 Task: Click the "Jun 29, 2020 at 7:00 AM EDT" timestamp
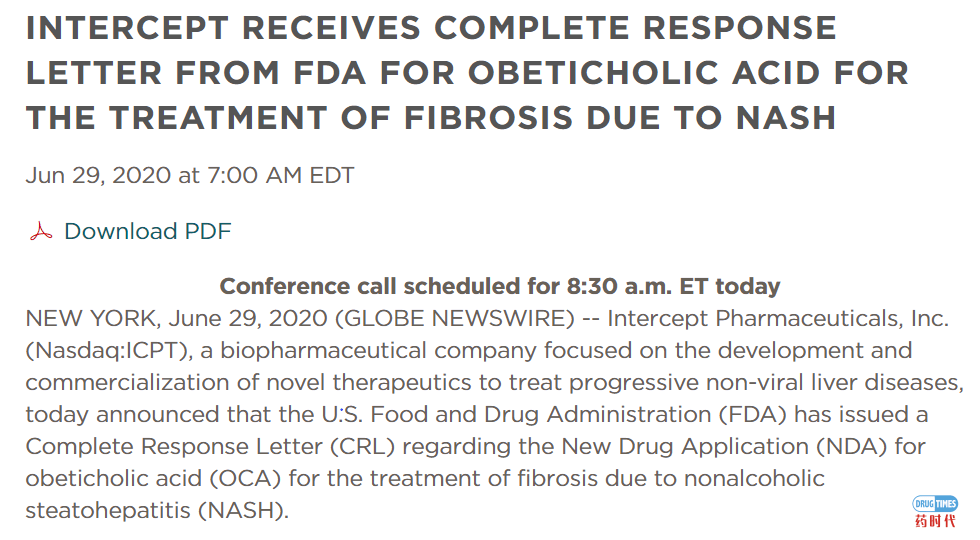(190, 175)
